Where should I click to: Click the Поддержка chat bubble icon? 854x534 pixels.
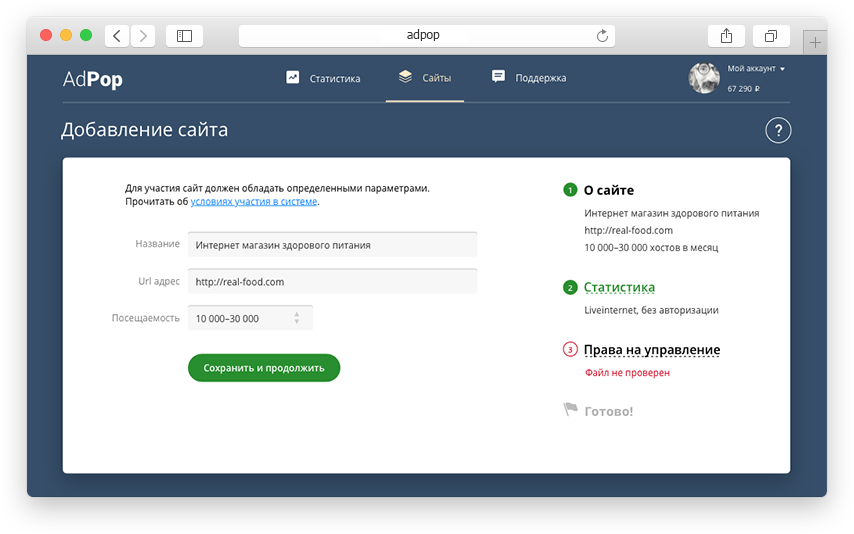tap(498, 76)
